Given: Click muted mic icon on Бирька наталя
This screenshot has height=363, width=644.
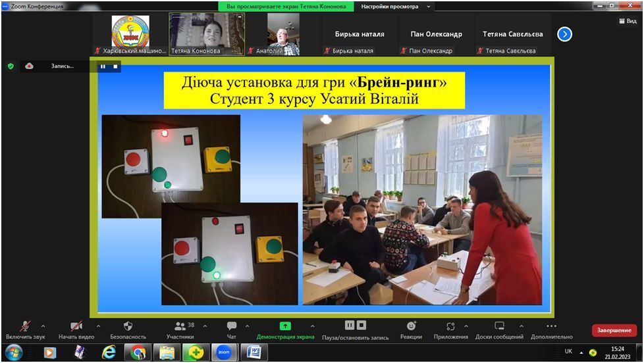Looking at the screenshot, I should tap(327, 51).
